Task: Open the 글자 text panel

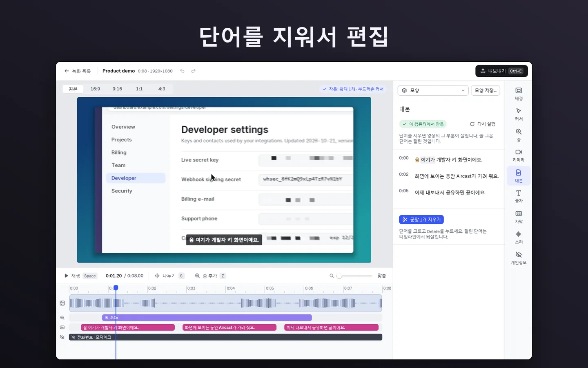Action: coord(519,196)
